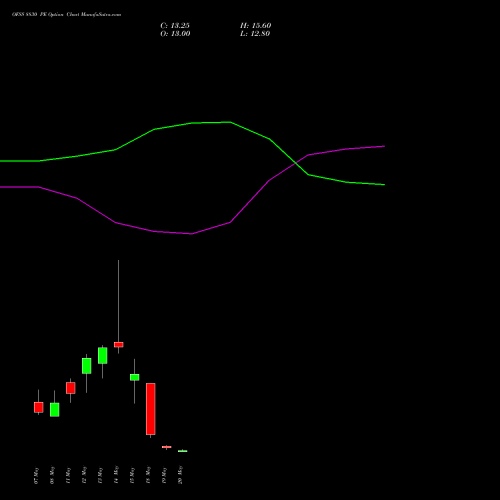Image resolution: width=500 pixels, height=500 pixels.
Task: Select the '08 May' date label
Action: coord(52,475)
